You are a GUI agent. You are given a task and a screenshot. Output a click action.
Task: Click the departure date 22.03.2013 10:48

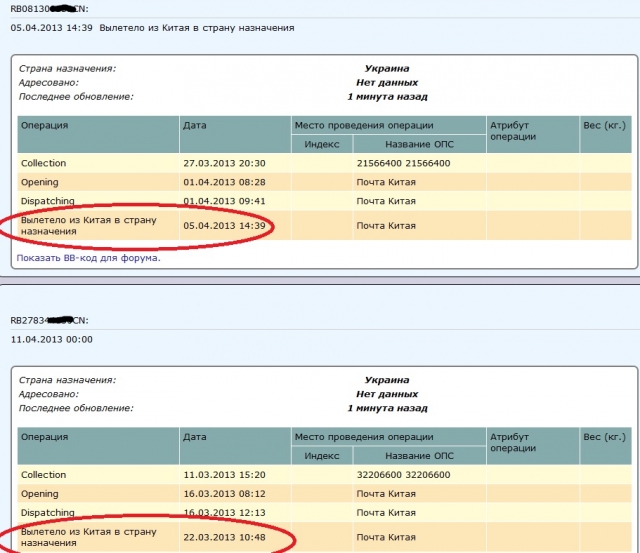(224, 537)
